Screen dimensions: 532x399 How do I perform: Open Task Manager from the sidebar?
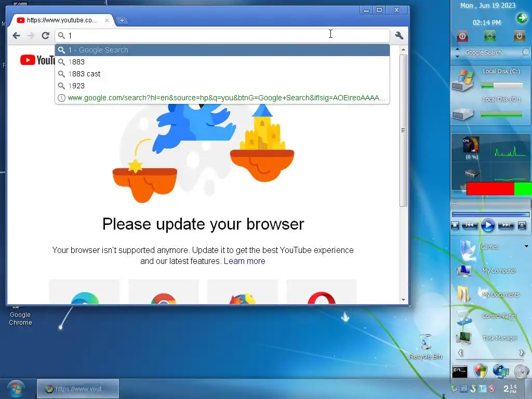(487, 338)
